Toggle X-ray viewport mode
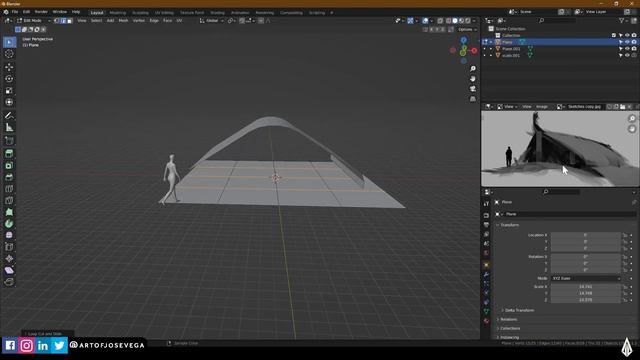 (x=440, y=20)
